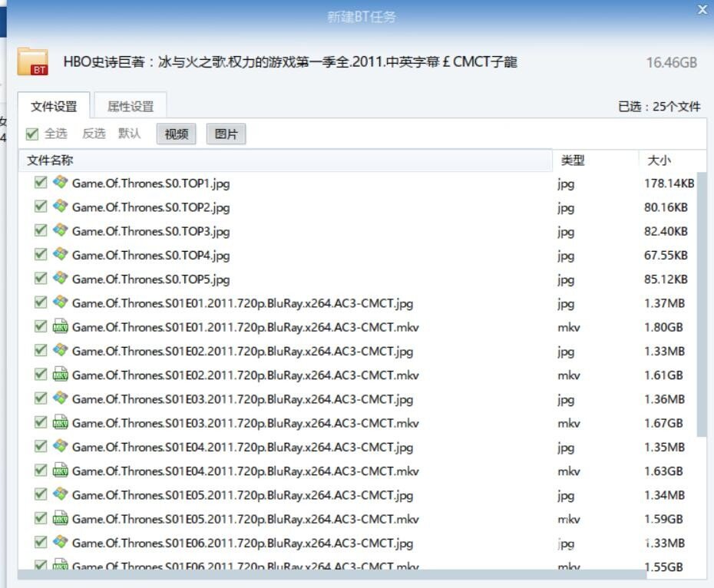Click the 1.61GB size value
Image resolution: width=714 pixels, height=588 pixels.
[663, 375]
